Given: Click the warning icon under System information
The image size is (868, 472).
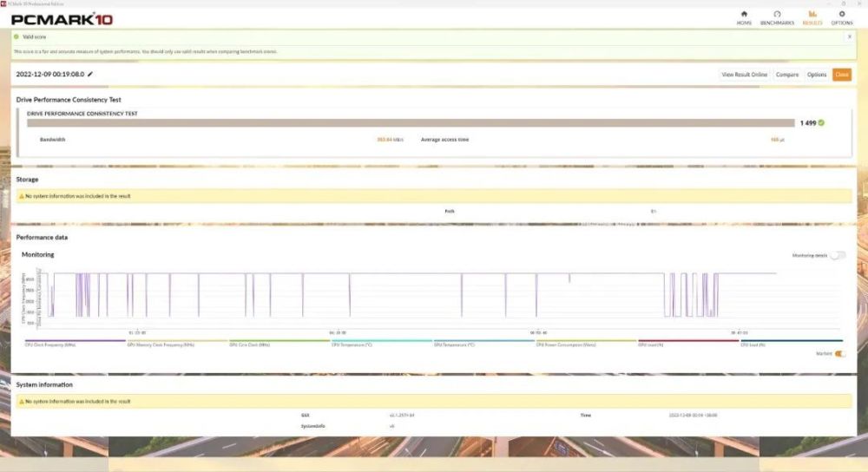Looking at the screenshot, I should [22, 402].
